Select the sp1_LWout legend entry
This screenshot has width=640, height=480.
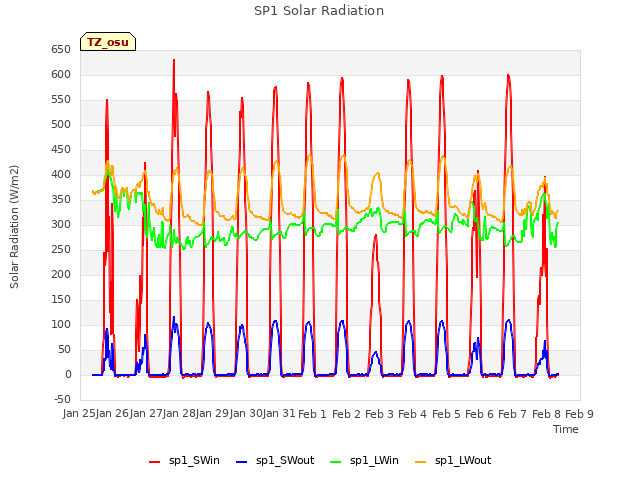click(x=453, y=461)
